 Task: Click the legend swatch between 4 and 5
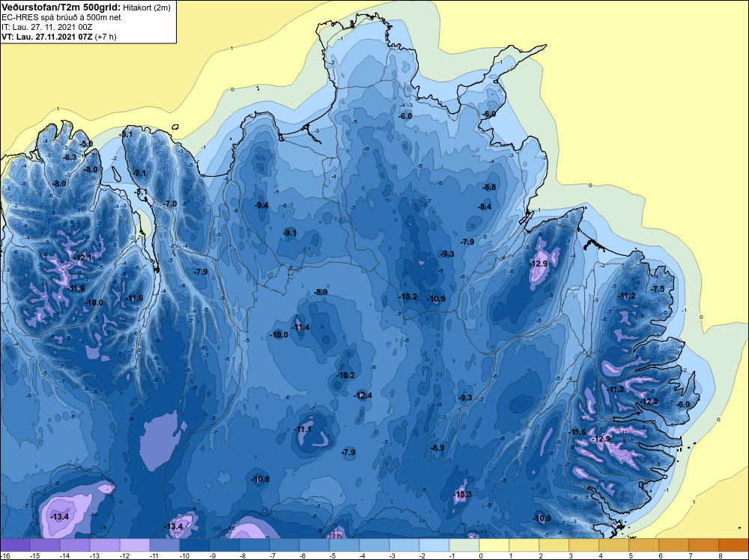click(x=614, y=545)
